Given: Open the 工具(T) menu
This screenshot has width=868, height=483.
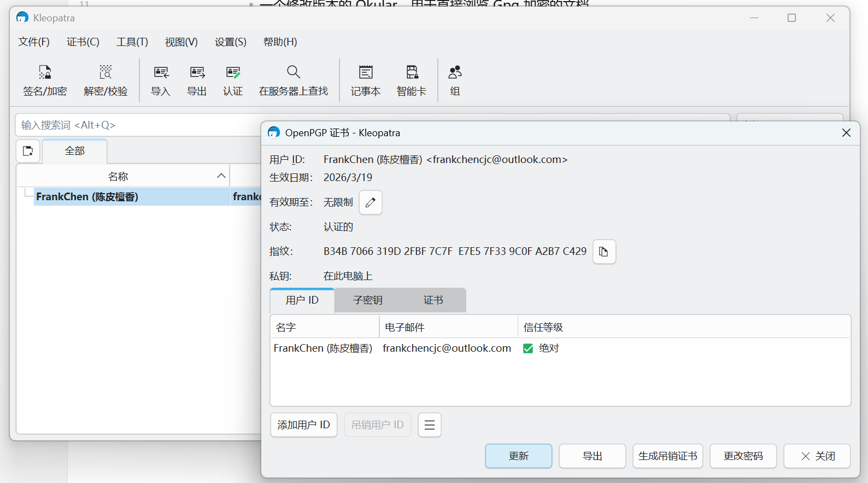Looking at the screenshot, I should [132, 42].
